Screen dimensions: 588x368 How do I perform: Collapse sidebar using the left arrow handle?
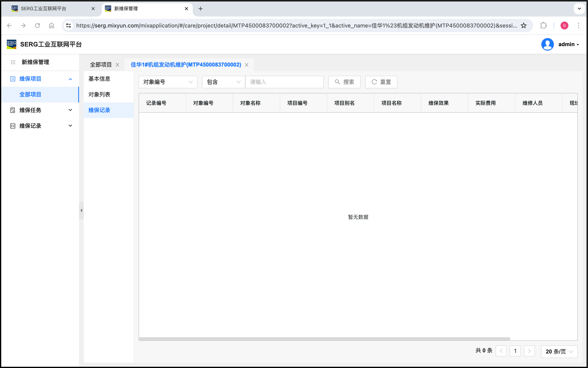click(81, 210)
